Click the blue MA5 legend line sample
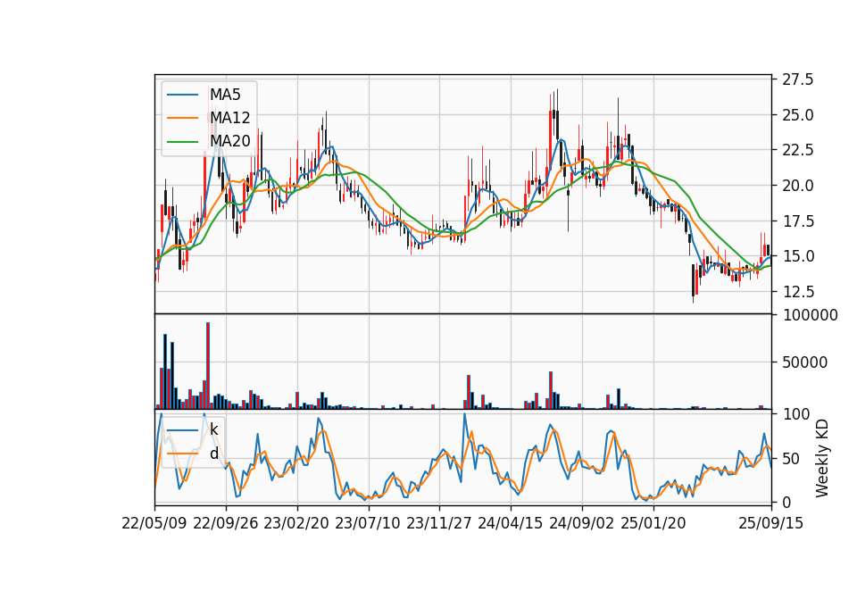The height and width of the screenshot is (616, 857). click(182, 95)
